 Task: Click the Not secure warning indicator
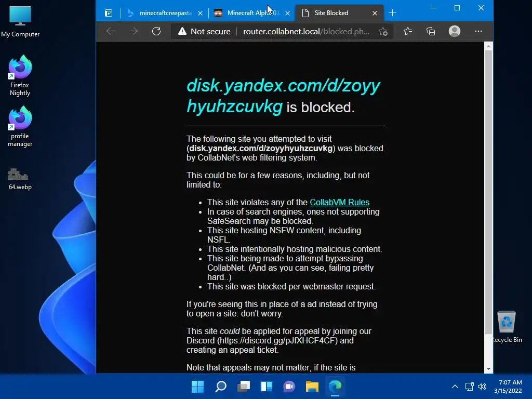(x=204, y=31)
